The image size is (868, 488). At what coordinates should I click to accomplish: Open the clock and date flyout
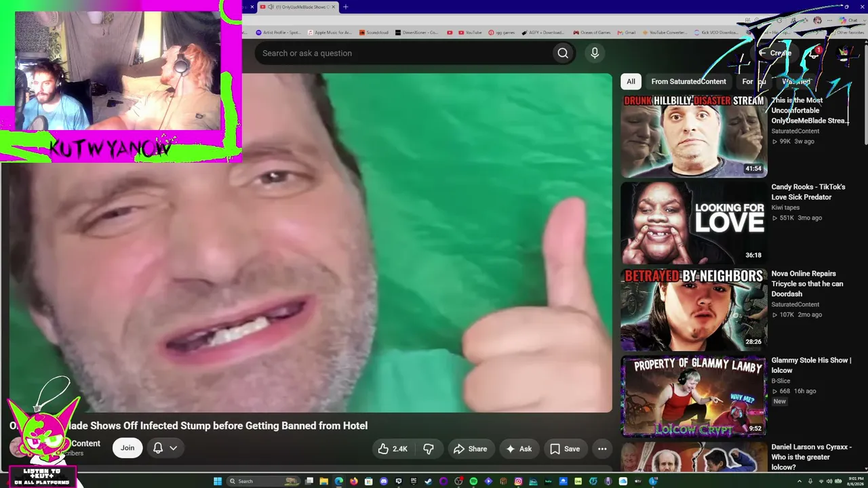855,481
